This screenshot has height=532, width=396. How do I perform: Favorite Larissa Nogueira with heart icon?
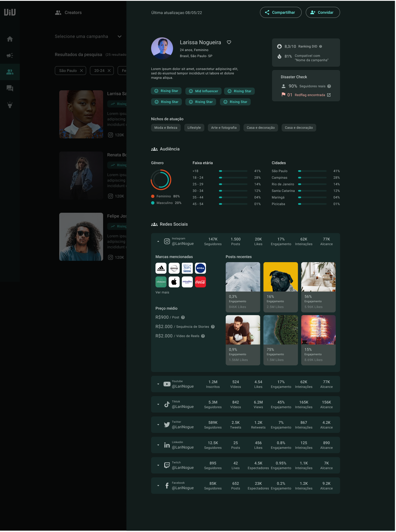click(229, 42)
